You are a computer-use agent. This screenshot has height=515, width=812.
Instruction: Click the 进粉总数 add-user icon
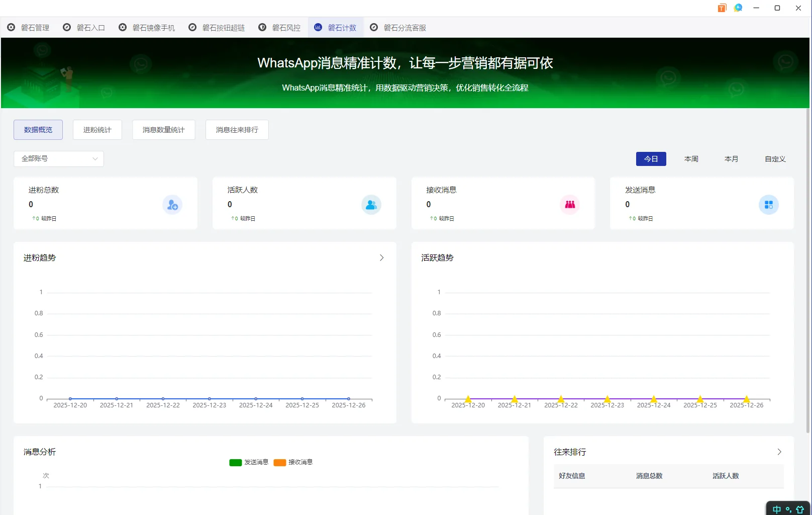point(172,204)
